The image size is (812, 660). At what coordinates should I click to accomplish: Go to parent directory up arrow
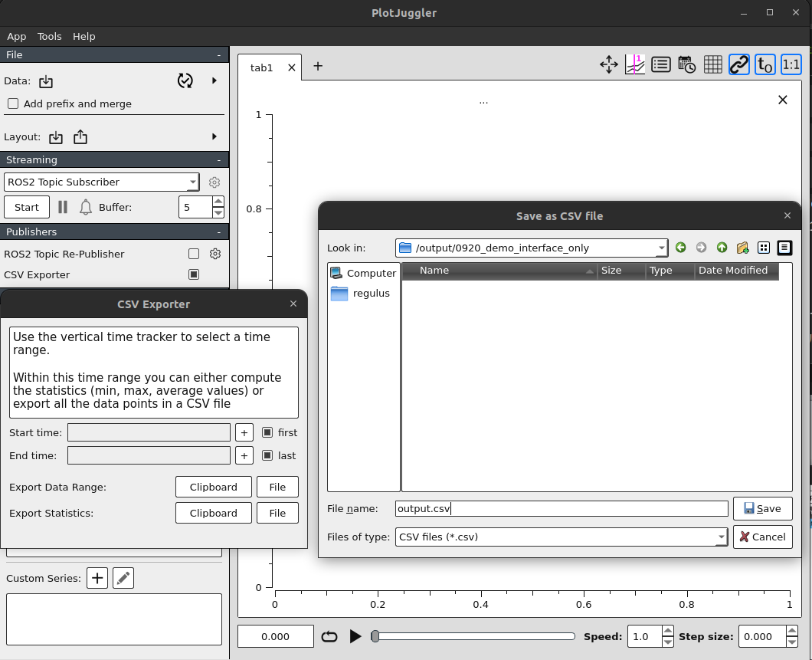[722, 248]
